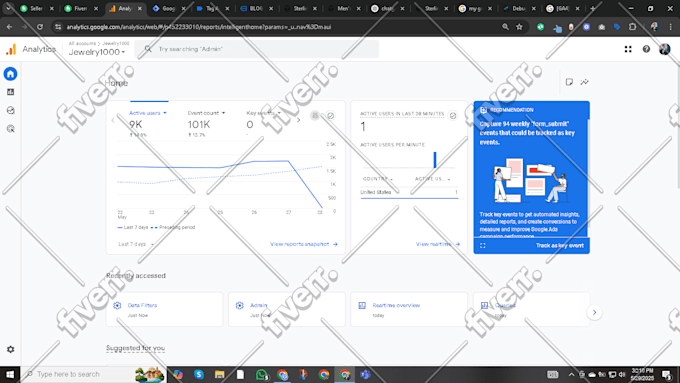Open Skype from the Windows taskbar

tap(199, 374)
